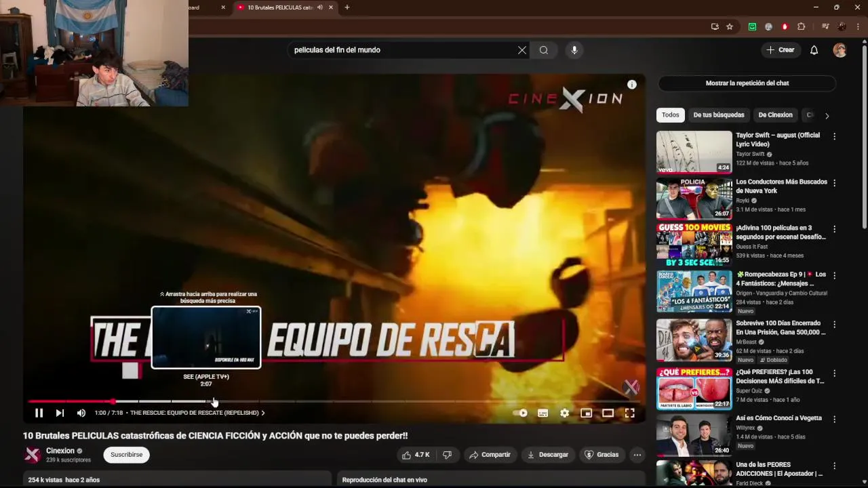Open more actions three-dot menu under video
868x488 pixels.
pyautogui.click(x=637, y=455)
